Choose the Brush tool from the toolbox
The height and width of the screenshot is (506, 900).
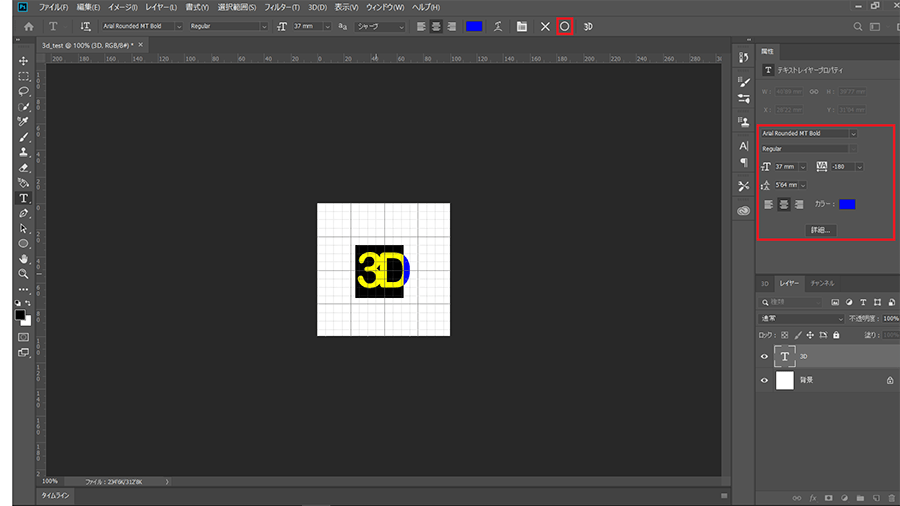click(x=23, y=137)
